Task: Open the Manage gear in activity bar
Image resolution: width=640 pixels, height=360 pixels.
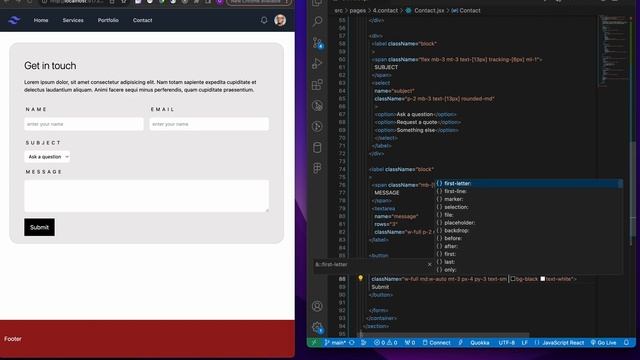Action: pos(317,327)
